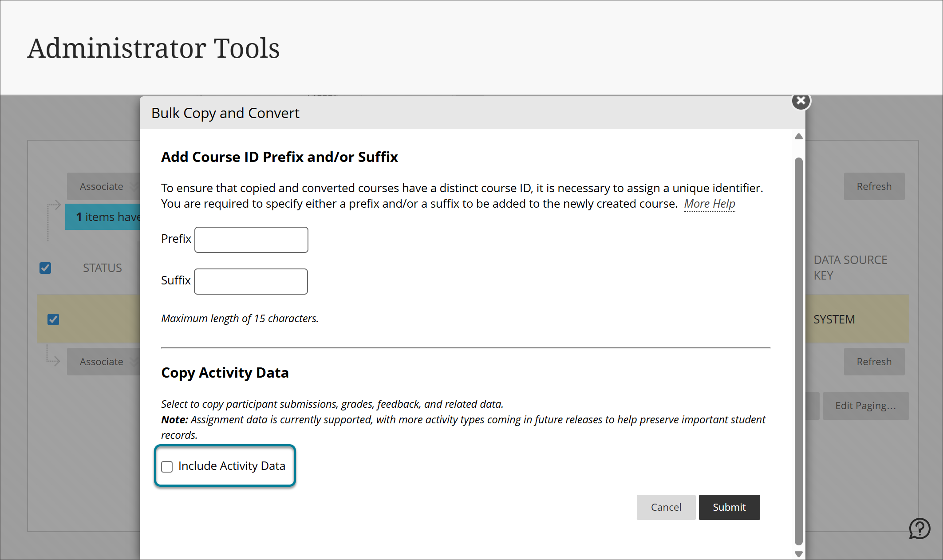Click inside the Prefix input field
The height and width of the screenshot is (560, 943).
click(251, 240)
